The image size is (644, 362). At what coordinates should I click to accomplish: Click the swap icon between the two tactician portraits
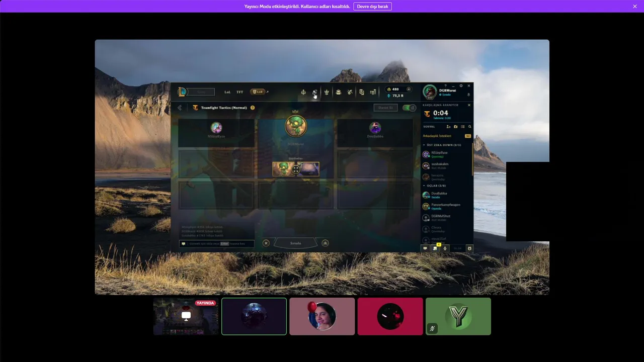click(x=296, y=170)
